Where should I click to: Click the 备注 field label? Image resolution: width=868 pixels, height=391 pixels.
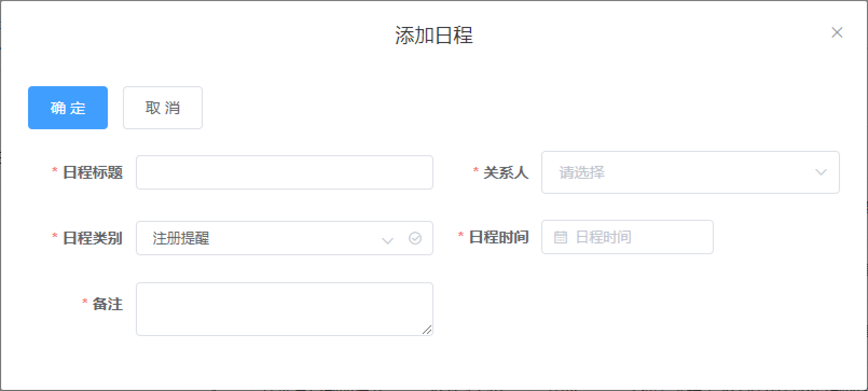(108, 304)
